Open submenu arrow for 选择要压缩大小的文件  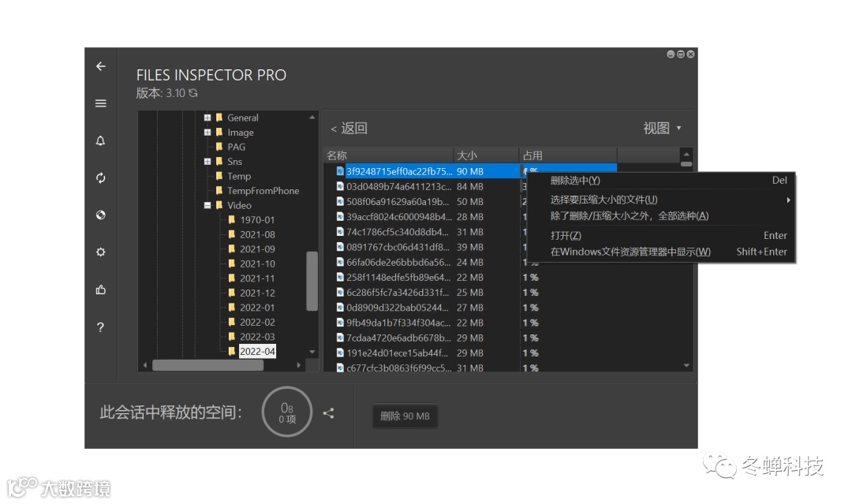tap(788, 200)
